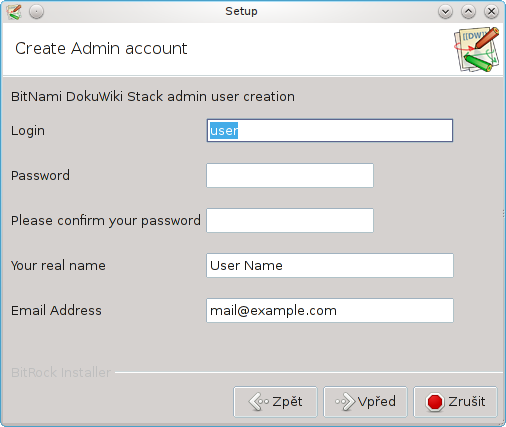The height and width of the screenshot is (427, 506).
Task: Click the confirm password input field
Action: pyautogui.click(x=290, y=220)
